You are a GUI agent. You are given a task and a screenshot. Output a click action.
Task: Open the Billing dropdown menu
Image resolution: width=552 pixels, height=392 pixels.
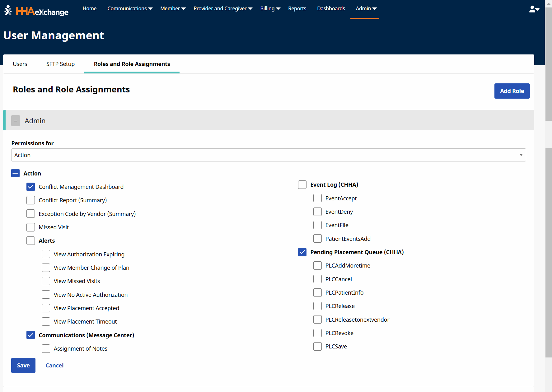(x=270, y=8)
